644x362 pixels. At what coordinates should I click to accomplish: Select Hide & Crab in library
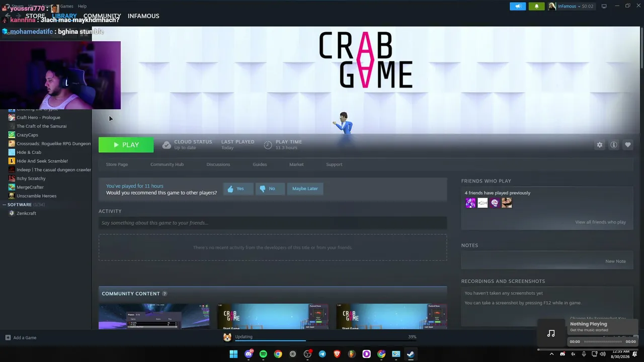[x=29, y=152]
